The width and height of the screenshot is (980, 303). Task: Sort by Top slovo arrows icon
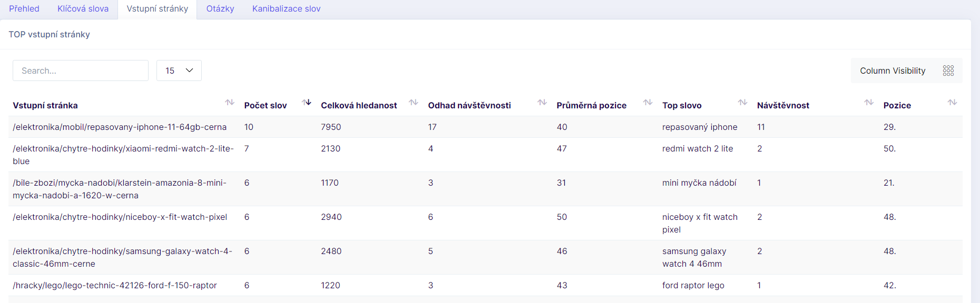(x=742, y=102)
